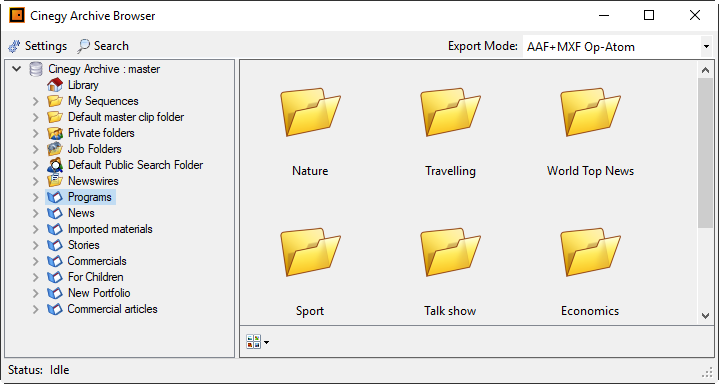Image resolution: width=719 pixels, height=384 pixels.
Task: Click the scrollbar down arrow in folder view
Action: (705, 316)
